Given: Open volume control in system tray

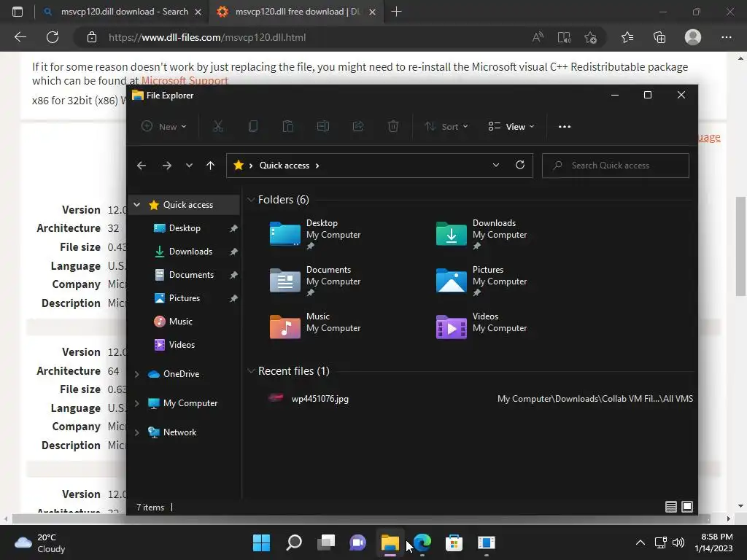Looking at the screenshot, I should 678,542.
